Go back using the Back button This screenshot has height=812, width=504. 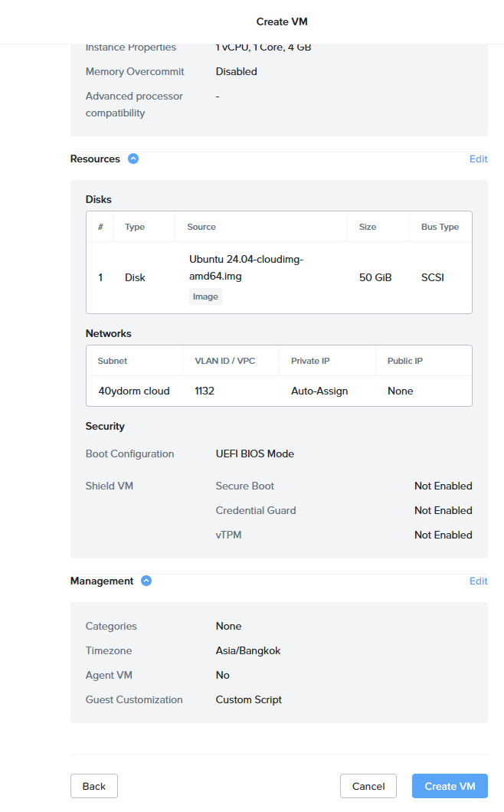click(94, 786)
